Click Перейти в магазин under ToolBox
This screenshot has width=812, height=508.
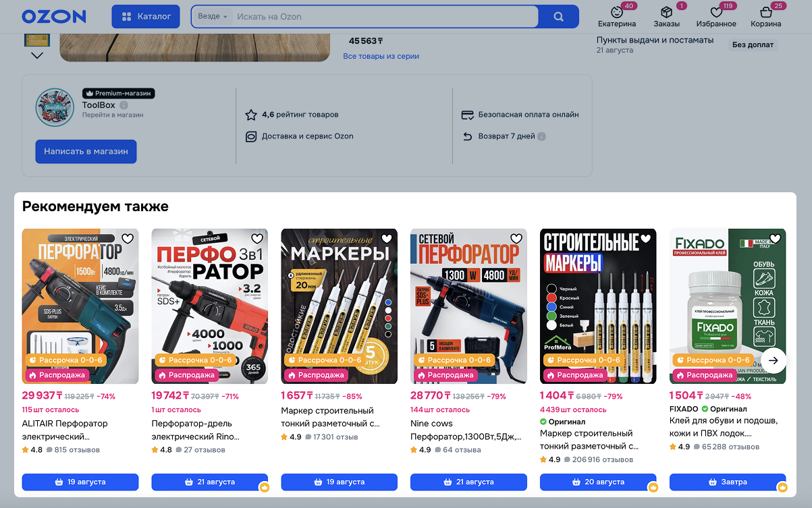(113, 115)
